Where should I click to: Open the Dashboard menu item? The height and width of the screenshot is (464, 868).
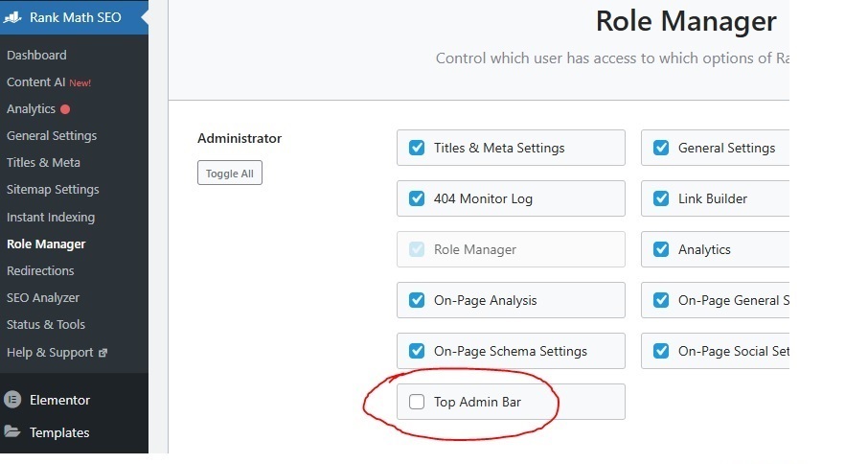point(36,56)
